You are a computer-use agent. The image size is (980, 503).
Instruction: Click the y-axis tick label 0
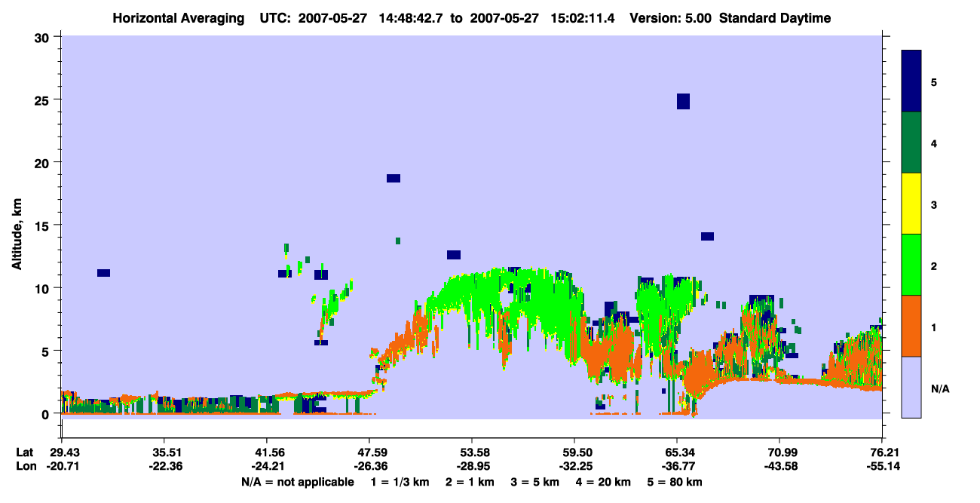tap(47, 413)
